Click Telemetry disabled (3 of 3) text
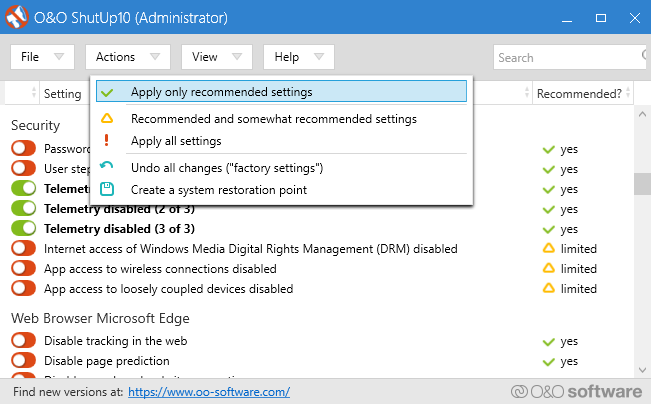651x404 pixels. (x=120, y=229)
